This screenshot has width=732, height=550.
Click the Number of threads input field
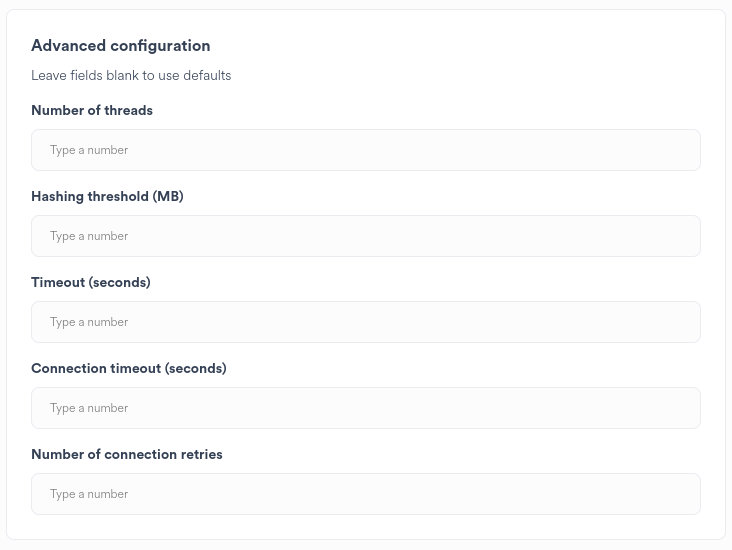365,150
